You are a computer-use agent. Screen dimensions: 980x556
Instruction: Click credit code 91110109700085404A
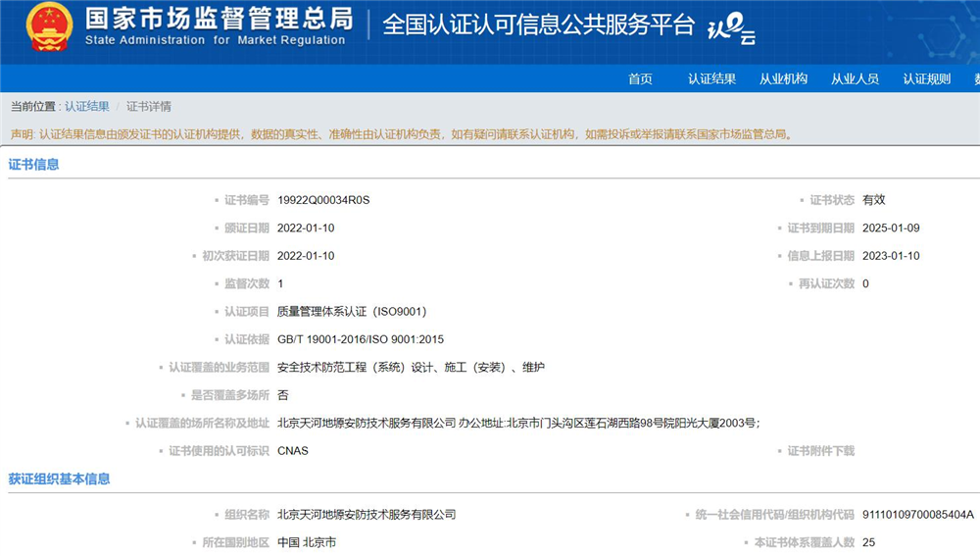click(917, 515)
